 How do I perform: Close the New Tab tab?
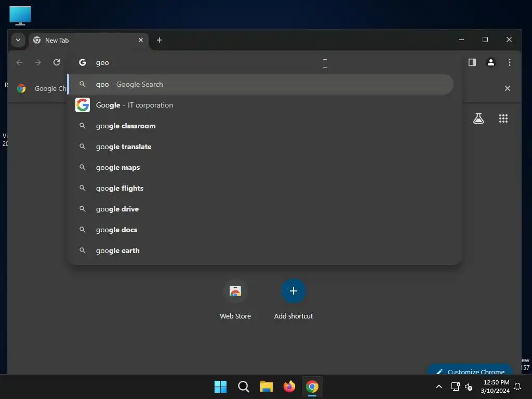pos(141,40)
